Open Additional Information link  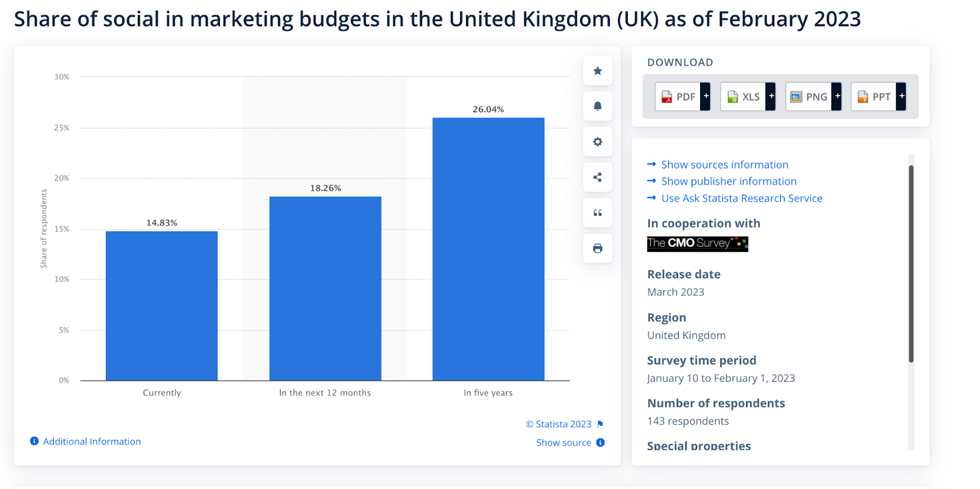tap(92, 441)
